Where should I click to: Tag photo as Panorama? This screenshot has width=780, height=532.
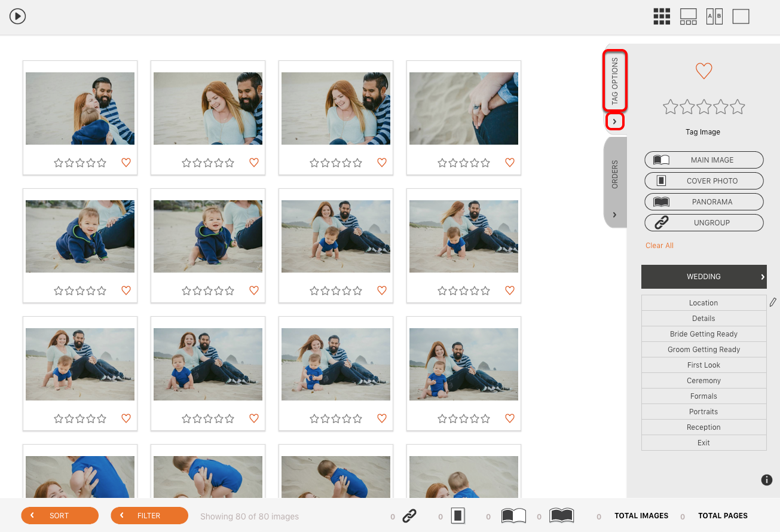click(704, 202)
